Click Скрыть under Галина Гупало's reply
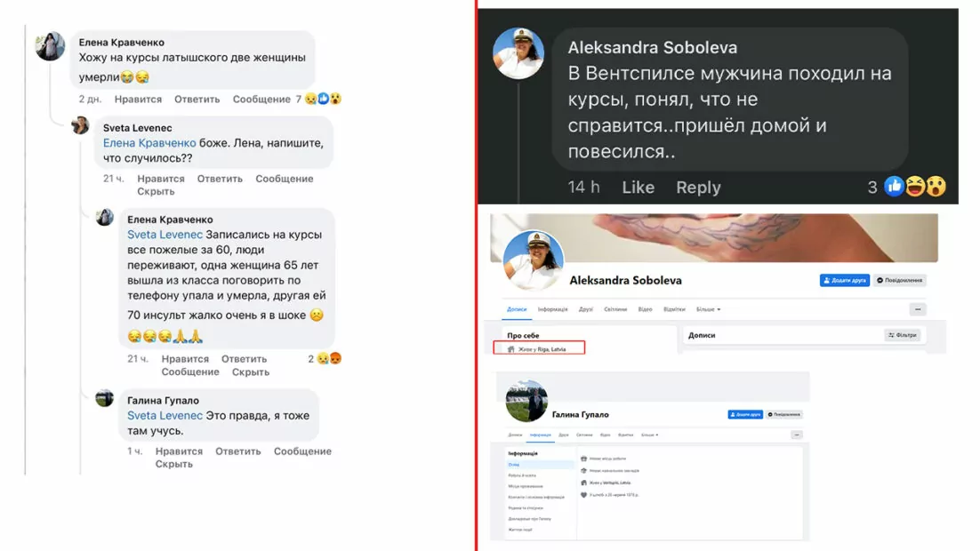The width and height of the screenshot is (980, 551). (x=173, y=464)
